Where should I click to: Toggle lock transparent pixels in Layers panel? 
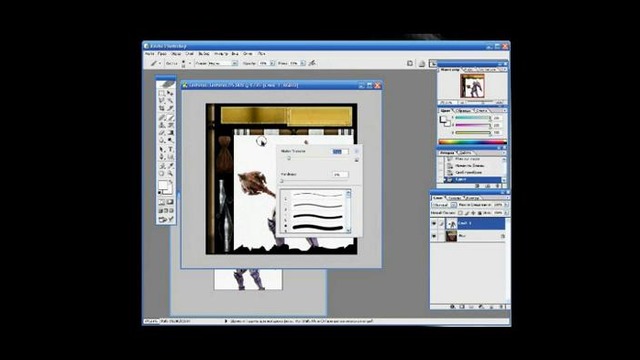click(460, 213)
